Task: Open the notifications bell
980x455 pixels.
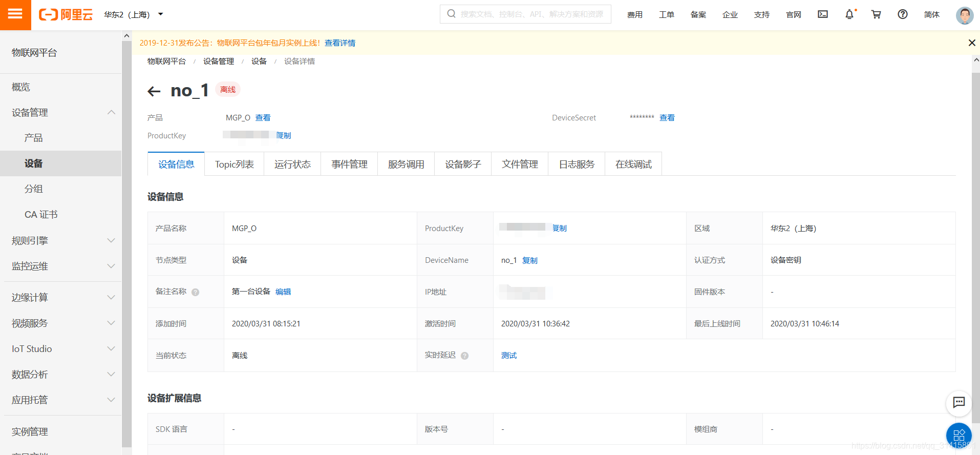Action: [849, 14]
